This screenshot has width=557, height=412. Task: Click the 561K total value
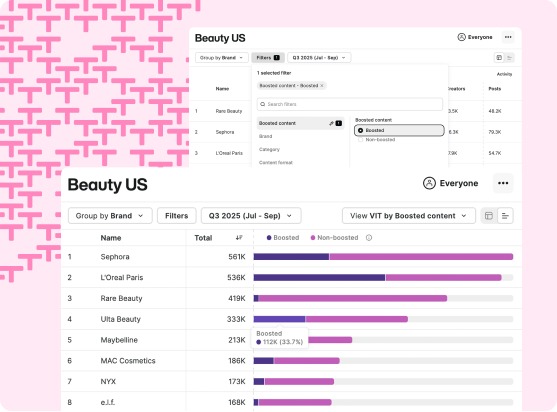coord(237,257)
